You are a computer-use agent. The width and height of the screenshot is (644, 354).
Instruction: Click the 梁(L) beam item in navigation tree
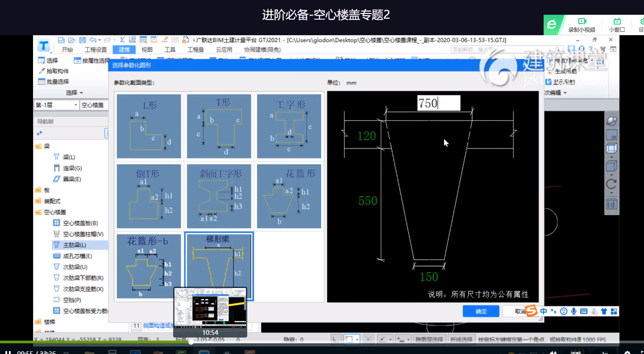(64, 157)
